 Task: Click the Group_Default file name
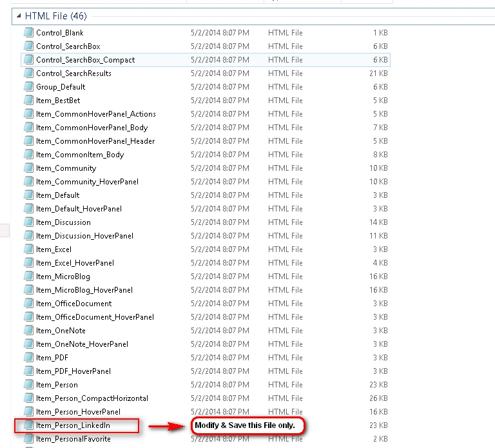point(61,87)
